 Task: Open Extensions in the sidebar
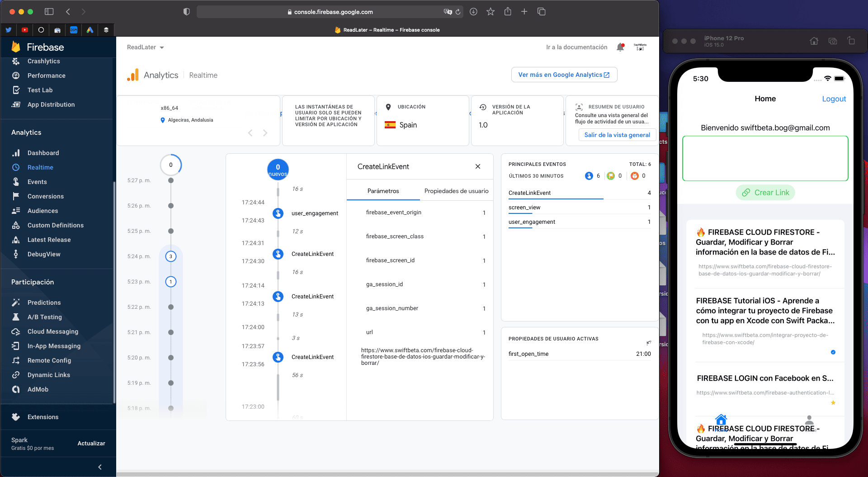pyautogui.click(x=43, y=417)
